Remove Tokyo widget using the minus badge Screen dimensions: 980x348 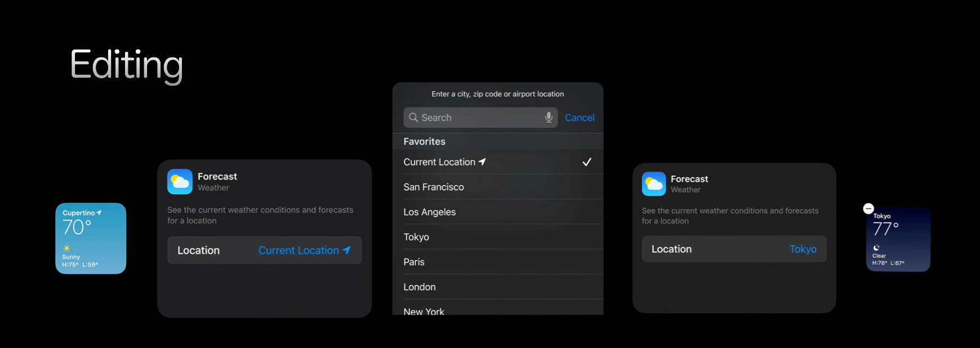click(x=868, y=209)
